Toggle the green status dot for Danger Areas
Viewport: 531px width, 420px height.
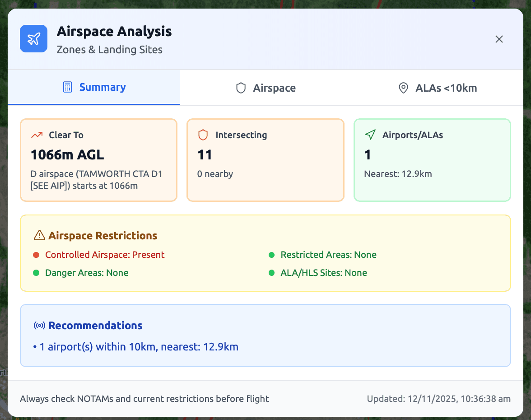click(x=37, y=273)
